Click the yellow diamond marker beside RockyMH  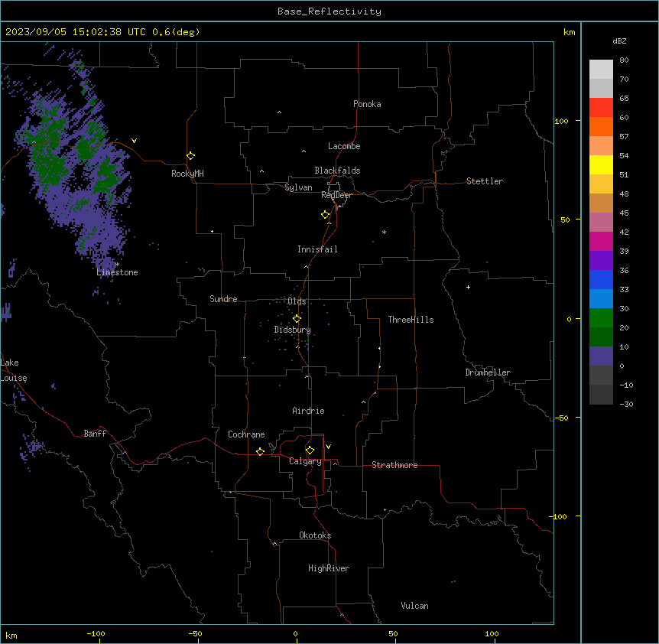pyautogui.click(x=190, y=156)
